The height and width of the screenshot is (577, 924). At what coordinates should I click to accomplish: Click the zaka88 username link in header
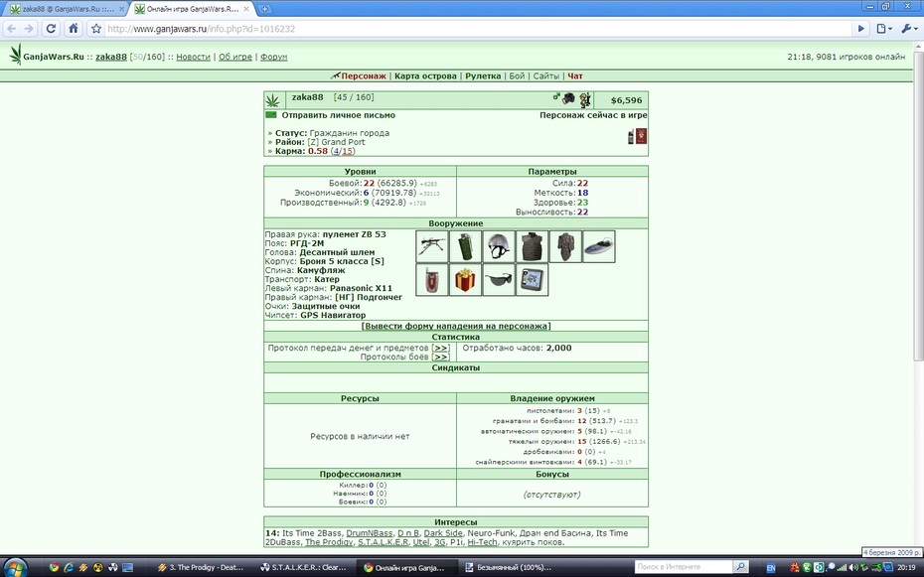(111, 57)
